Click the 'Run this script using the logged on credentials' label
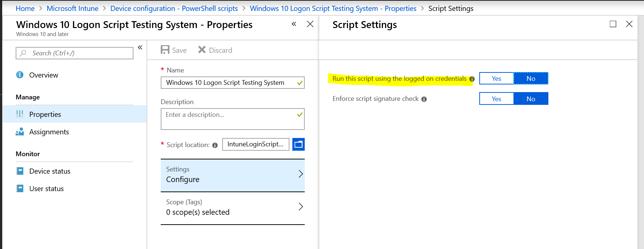644x249 pixels. coord(399,79)
